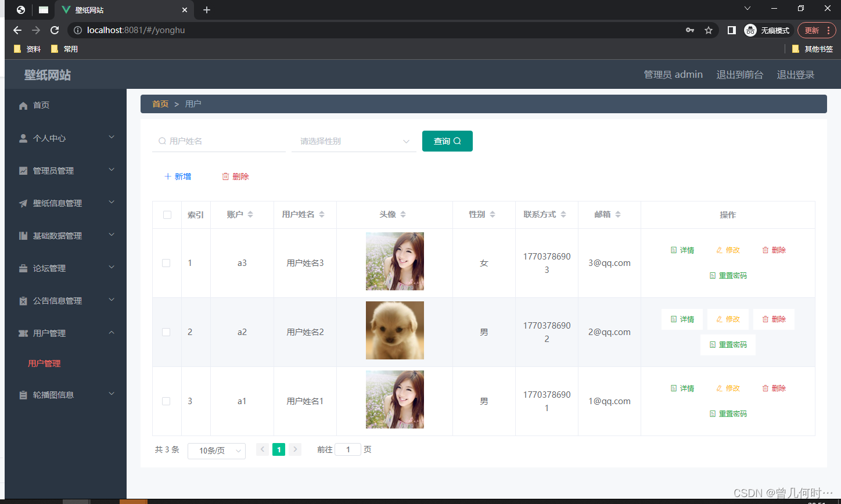Click the 轮播图信息 carousel icon
841x504 pixels.
click(x=22, y=394)
